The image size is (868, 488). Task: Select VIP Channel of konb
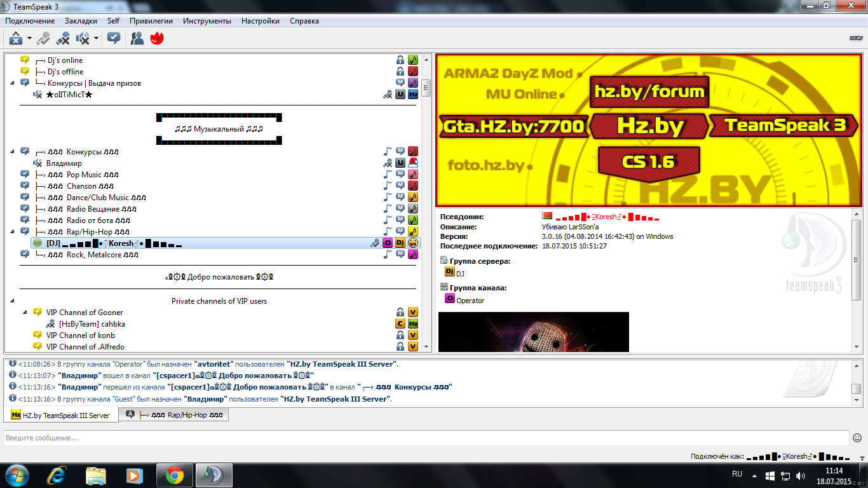(80, 335)
